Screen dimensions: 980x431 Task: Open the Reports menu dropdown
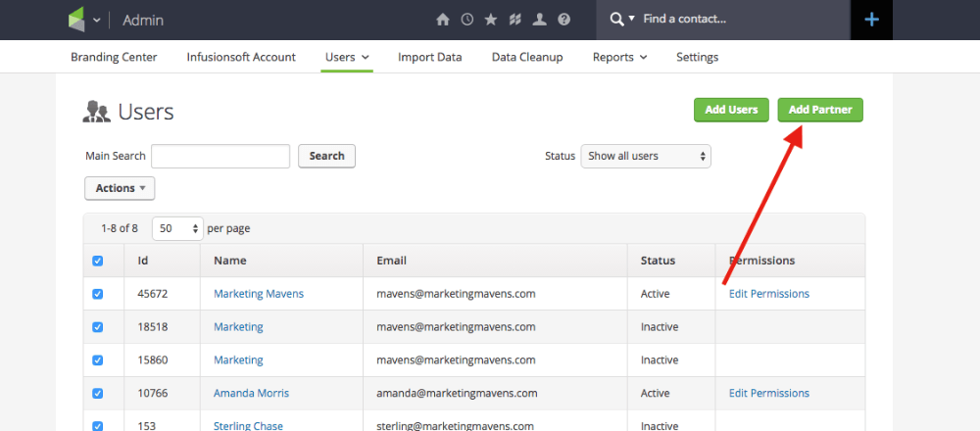click(x=619, y=57)
